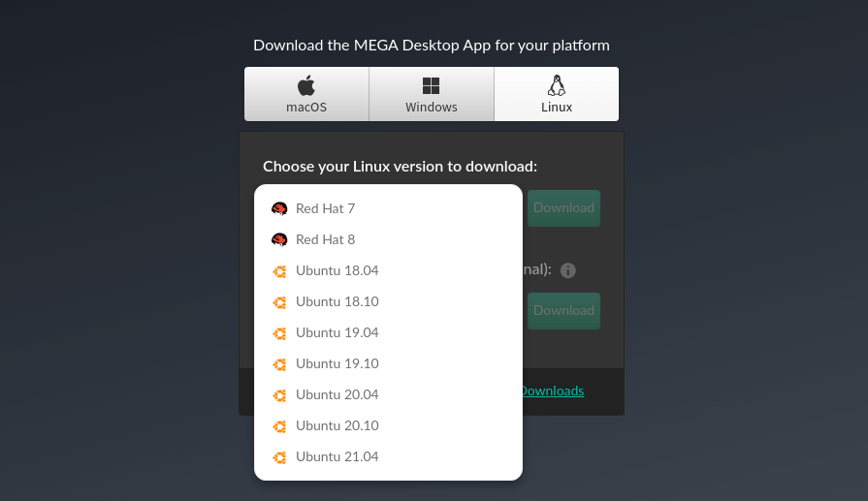Image resolution: width=868 pixels, height=501 pixels.
Task: Switch to the macOS tab
Action: click(306, 107)
